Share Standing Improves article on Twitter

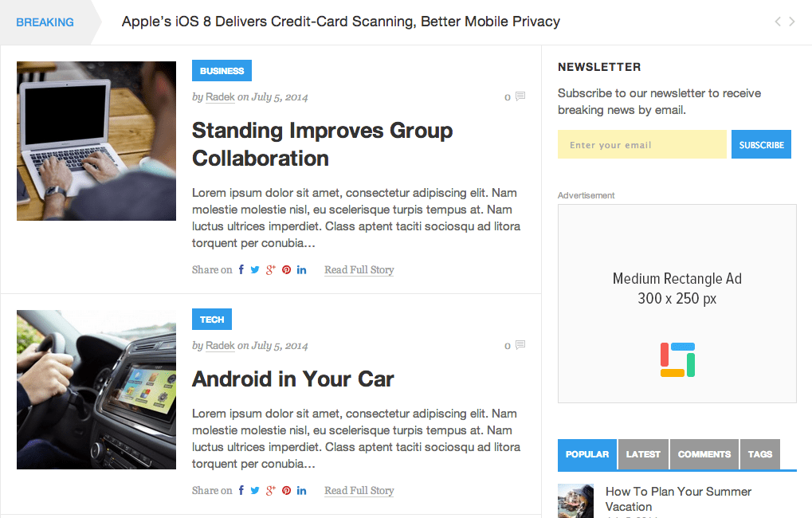[x=255, y=270]
